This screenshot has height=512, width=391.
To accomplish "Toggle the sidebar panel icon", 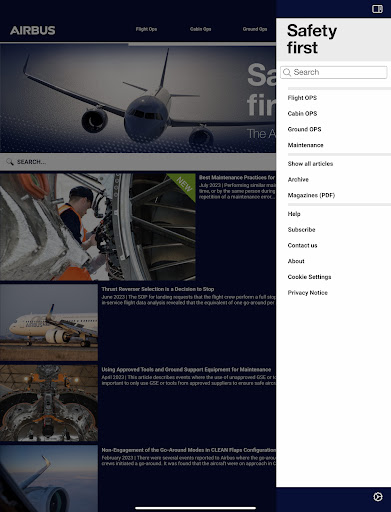I will click(x=377, y=9).
